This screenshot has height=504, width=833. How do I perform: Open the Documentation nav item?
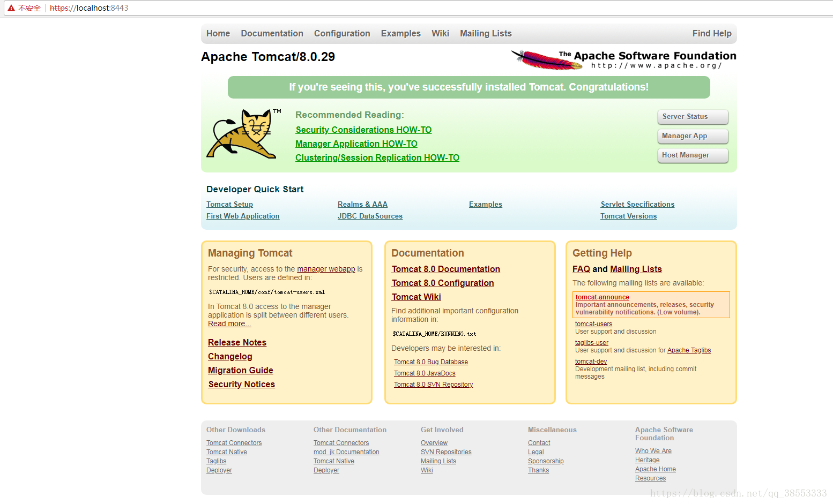[272, 33]
